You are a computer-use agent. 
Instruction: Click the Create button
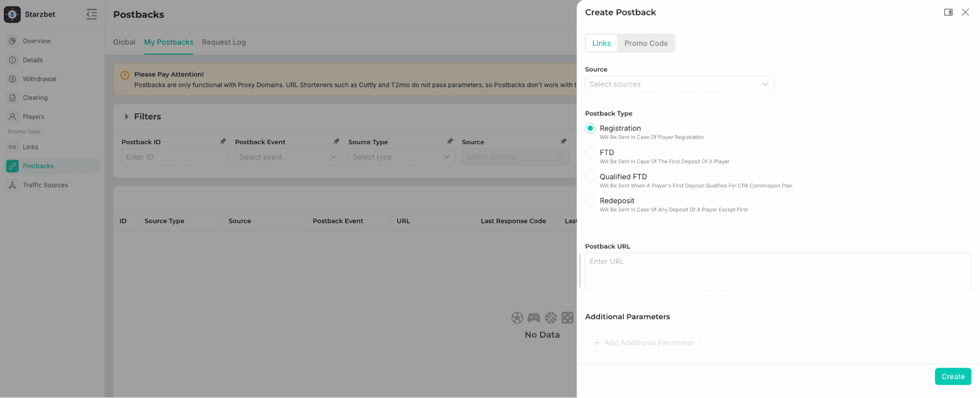click(953, 376)
